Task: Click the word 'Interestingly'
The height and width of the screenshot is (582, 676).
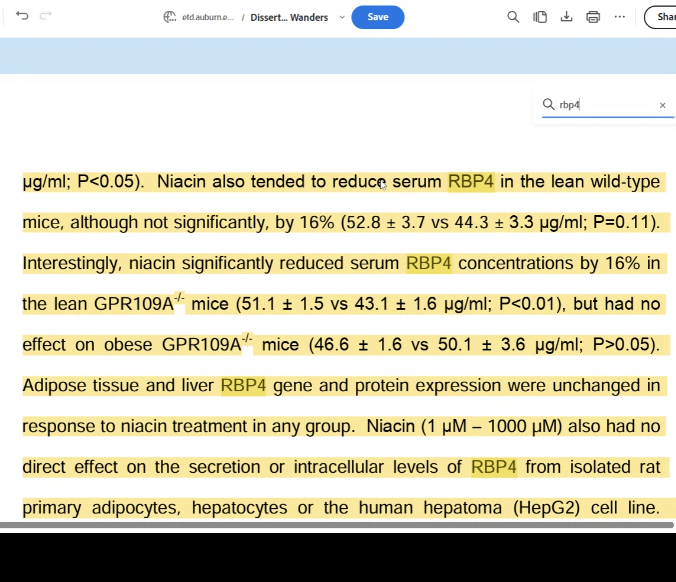Action: [x=72, y=263]
